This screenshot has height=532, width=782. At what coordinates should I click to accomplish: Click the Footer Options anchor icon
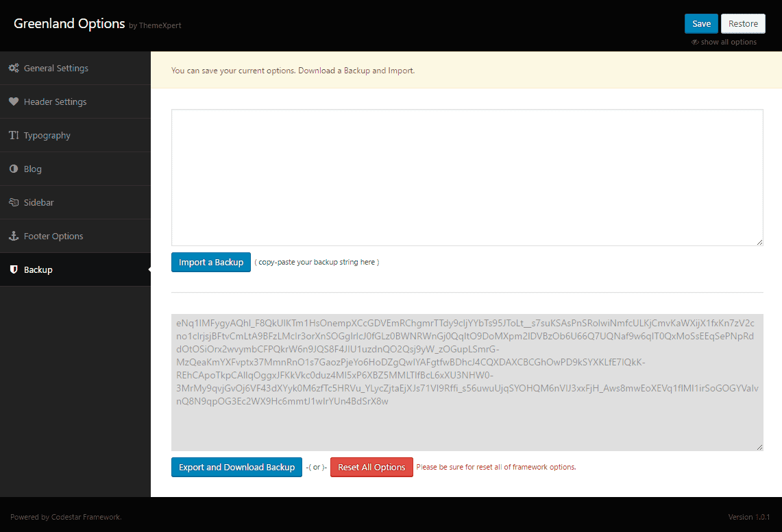tap(14, 237)
